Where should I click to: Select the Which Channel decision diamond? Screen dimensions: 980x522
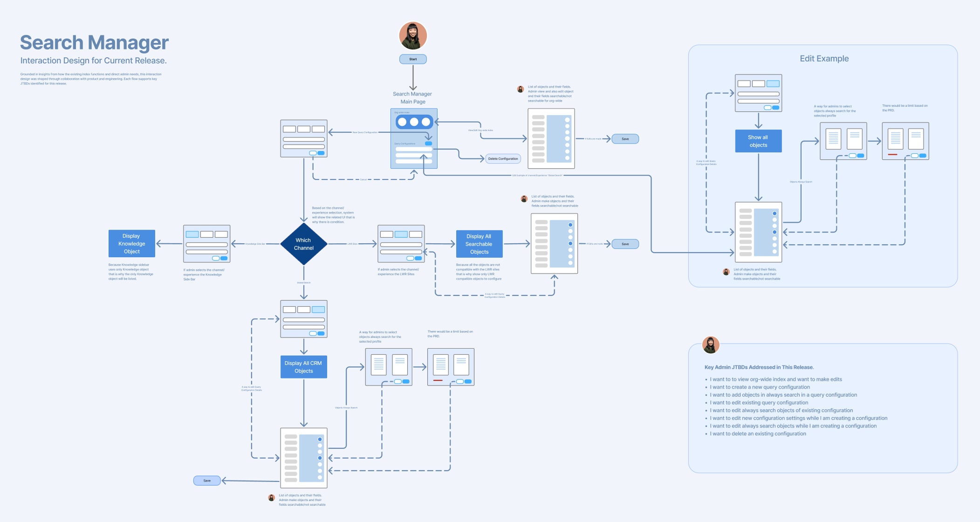pos(304,244)
